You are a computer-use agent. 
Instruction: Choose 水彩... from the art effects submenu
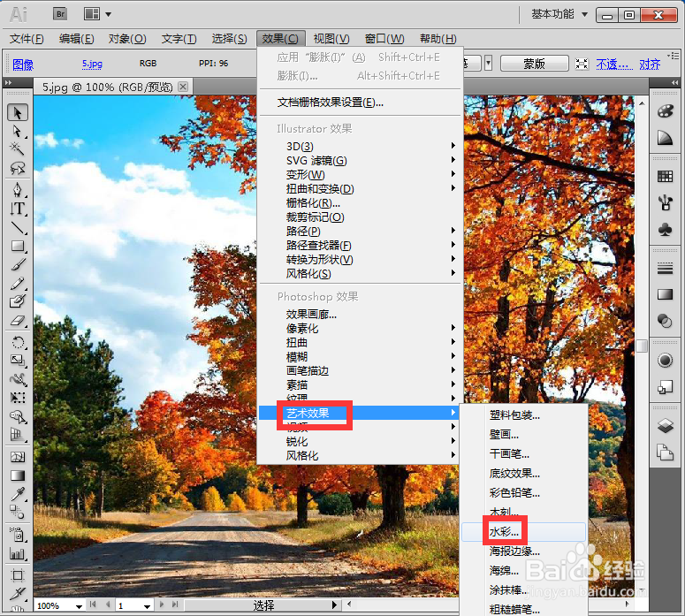(x=523, y=532)
